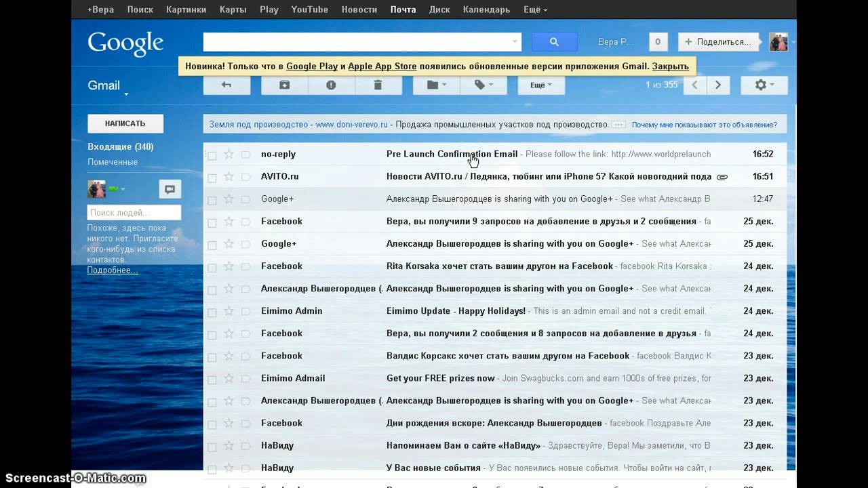Star the AVITO.ru email

[x=229, y=176]
